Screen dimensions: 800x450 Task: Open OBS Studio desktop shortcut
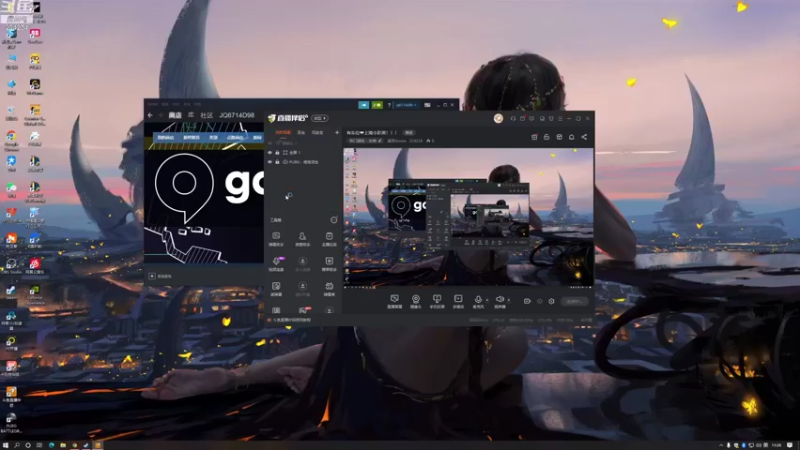[x=11, y=266]
